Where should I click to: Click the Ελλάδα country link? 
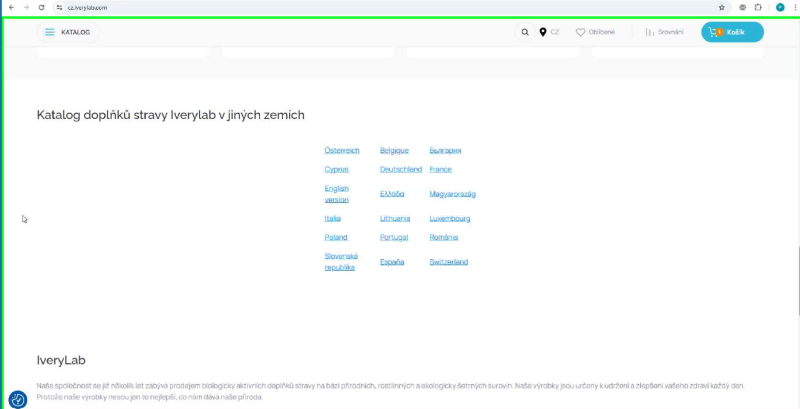tap(392, 194)
